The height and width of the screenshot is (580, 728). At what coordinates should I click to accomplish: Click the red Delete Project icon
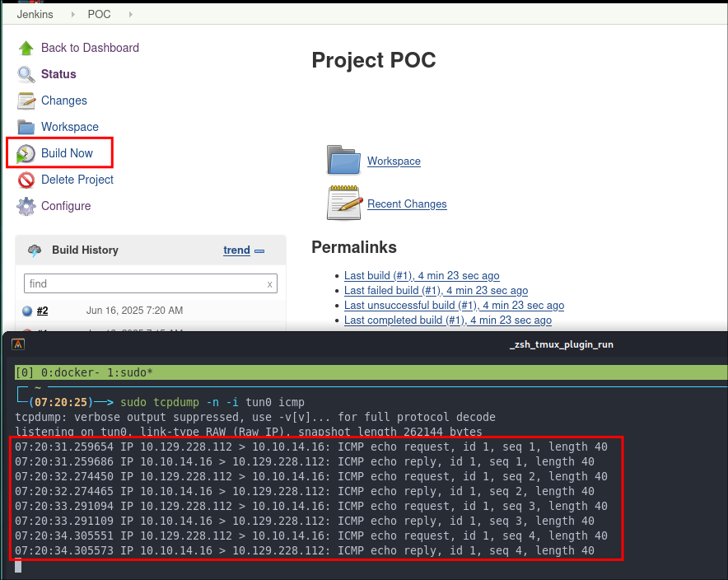click(26, 180)
